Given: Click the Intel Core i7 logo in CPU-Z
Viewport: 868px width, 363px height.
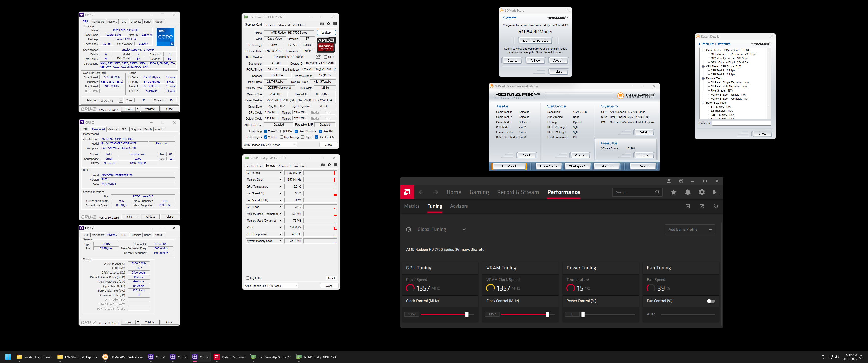Looking at the screenshot, I should (166, 37).
